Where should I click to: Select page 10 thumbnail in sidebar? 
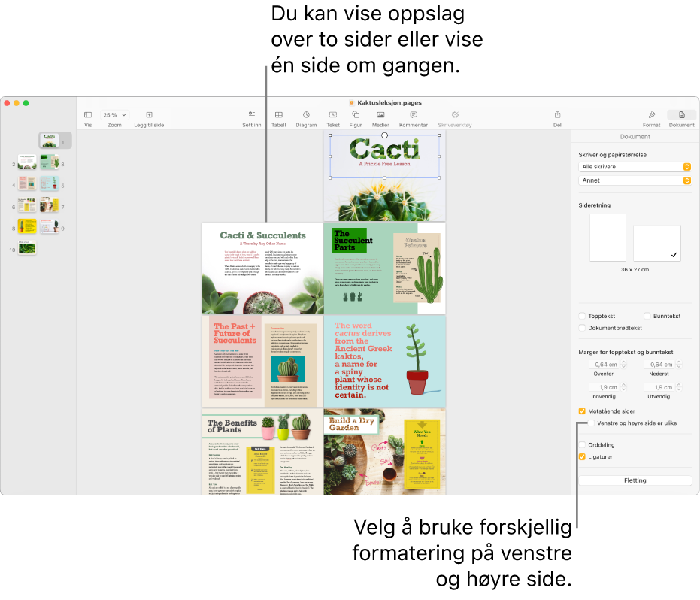click(x=27, y=248)
